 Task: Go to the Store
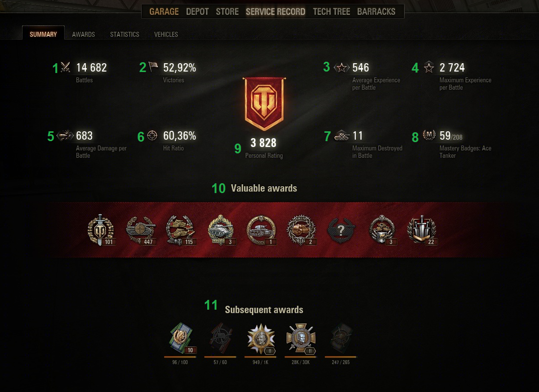(x=227, y=12)
